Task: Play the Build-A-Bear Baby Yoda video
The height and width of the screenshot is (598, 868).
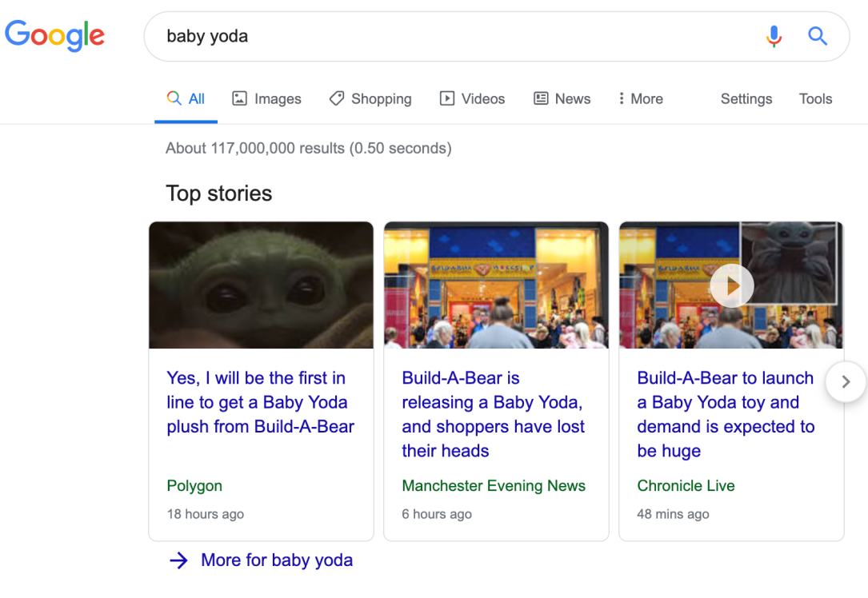Action: (x=731, y=285)
